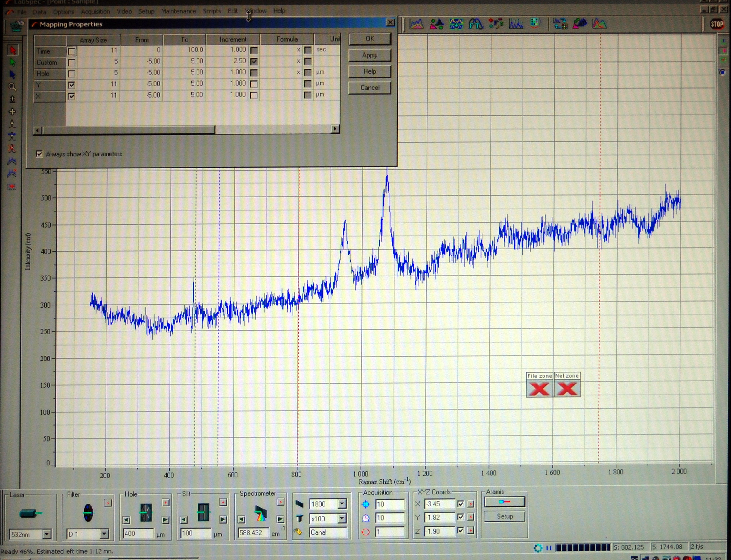This screenshot has width=731, height=560.
Task: Toggle the X coordinate checkbox
Action: click(x=461, y=504)
